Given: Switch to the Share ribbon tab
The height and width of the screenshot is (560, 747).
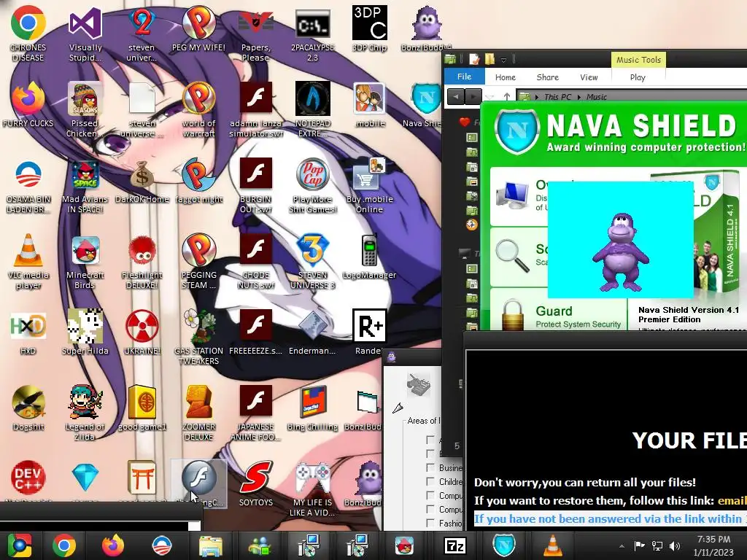Looking at the screenshot, I should click(x=547, y=77).
